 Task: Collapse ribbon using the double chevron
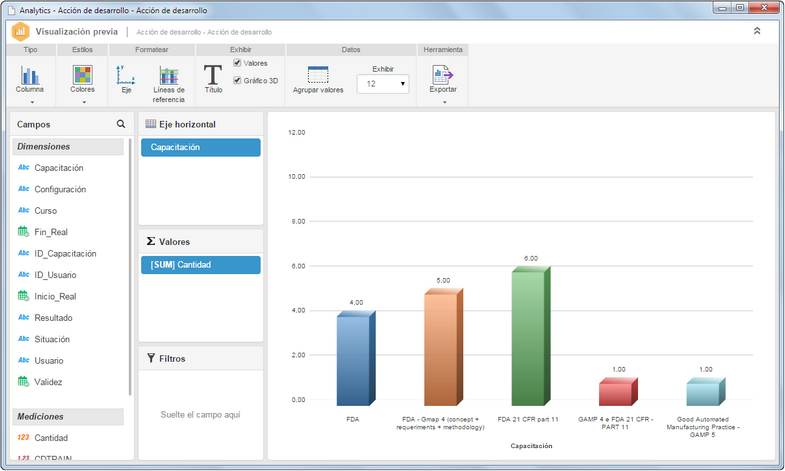pyautogui.click(x=757, y=31)
